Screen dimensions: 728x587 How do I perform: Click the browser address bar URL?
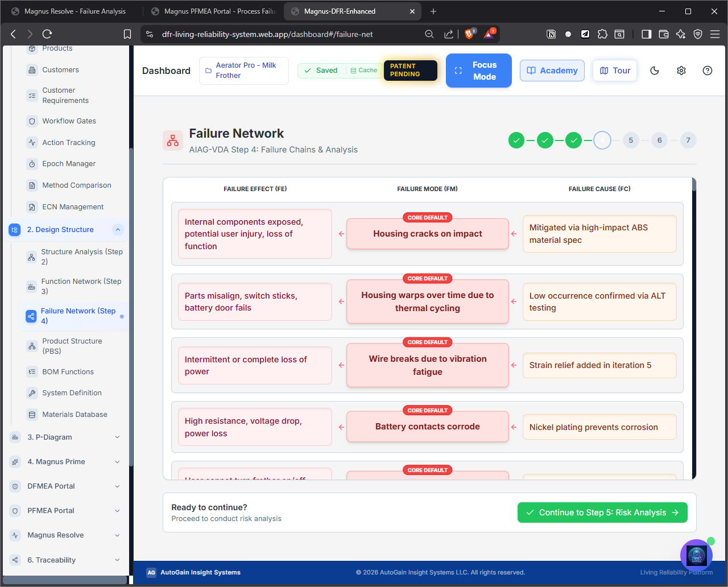click(x=267, y=34)
